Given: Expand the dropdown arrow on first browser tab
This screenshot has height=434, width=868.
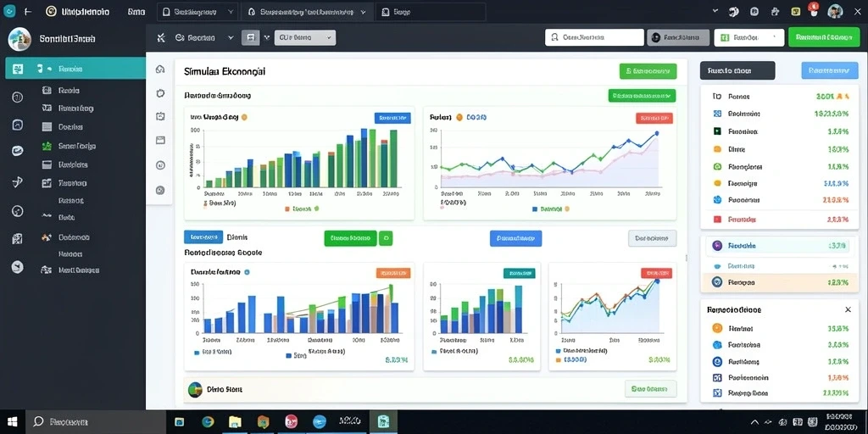Looking at the screenshot, I should click(231, 11).
